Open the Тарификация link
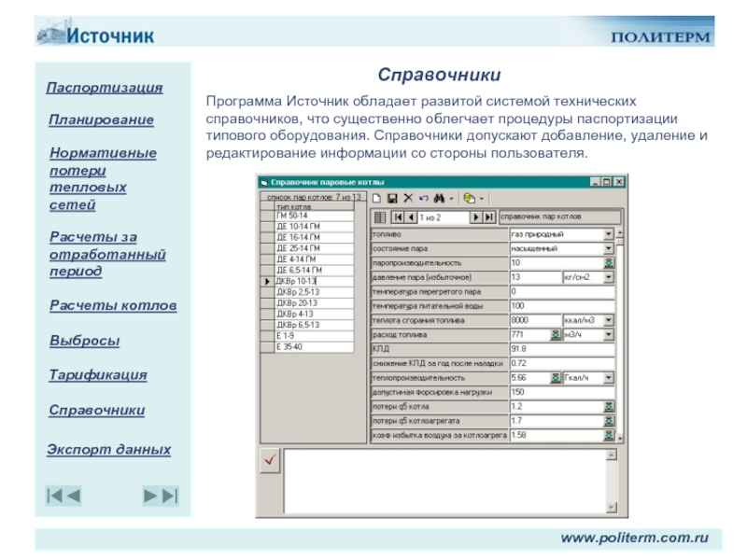Image resolution: width=747 pixels, height=560 pixels. [98, 375]
